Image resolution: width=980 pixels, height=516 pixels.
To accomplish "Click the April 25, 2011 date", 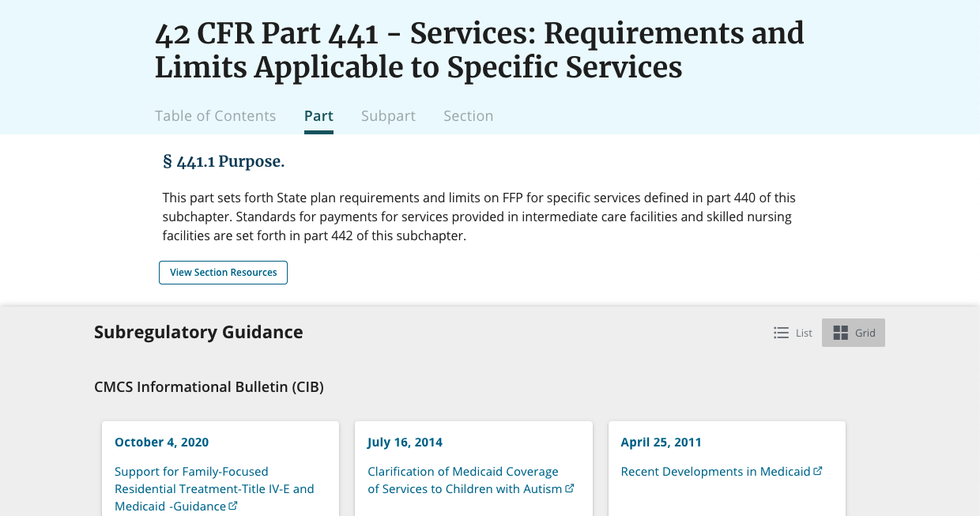I will click(661, 443).
